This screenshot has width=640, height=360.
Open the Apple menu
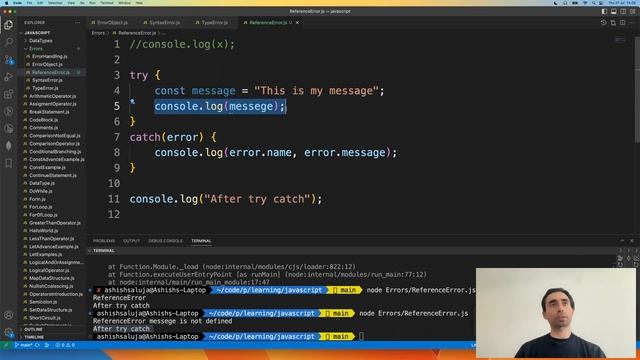6,3
